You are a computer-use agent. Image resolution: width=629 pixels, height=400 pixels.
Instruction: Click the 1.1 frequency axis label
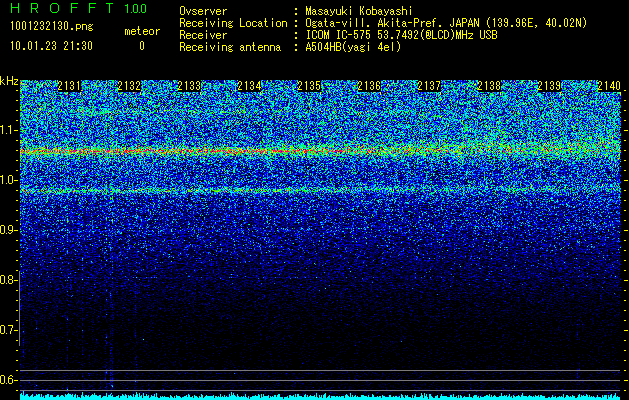pyautogui.click(x=8, y=130)
